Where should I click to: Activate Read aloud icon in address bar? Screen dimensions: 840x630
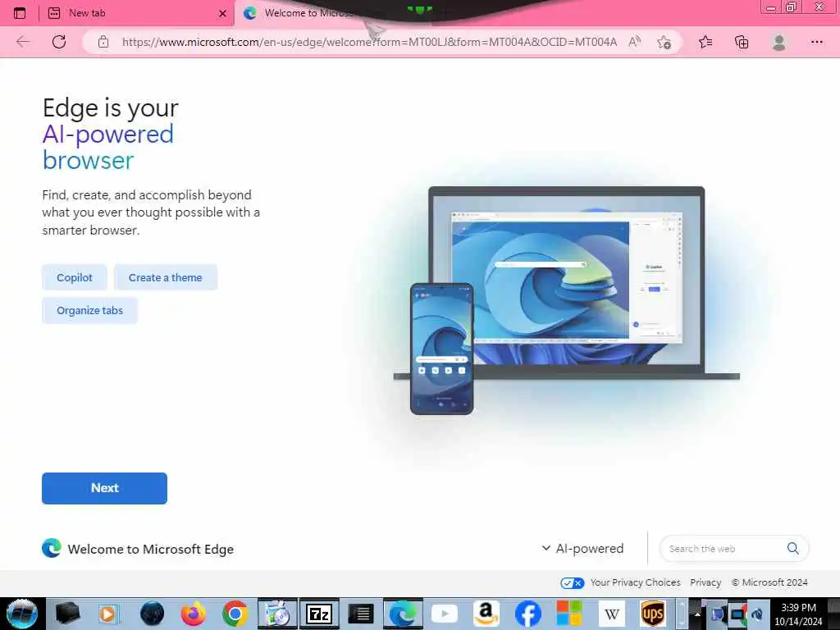pos(635,42)
